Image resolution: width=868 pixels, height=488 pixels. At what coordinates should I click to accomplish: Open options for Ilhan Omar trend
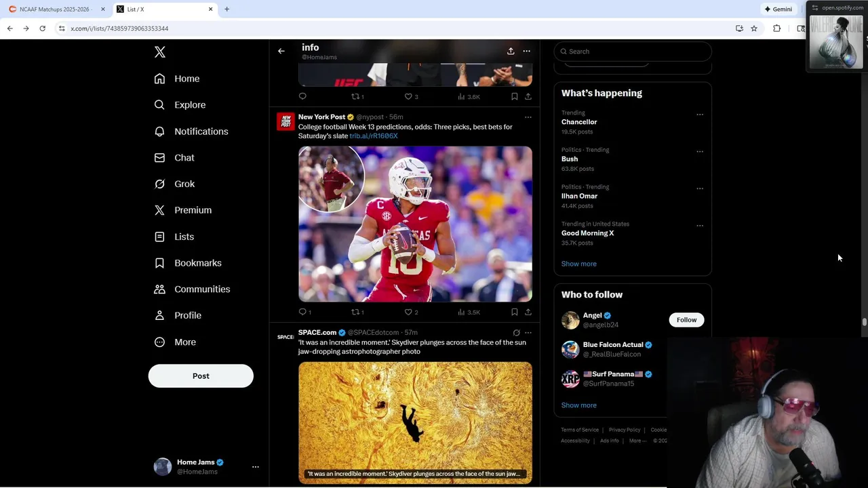point(700,188)
